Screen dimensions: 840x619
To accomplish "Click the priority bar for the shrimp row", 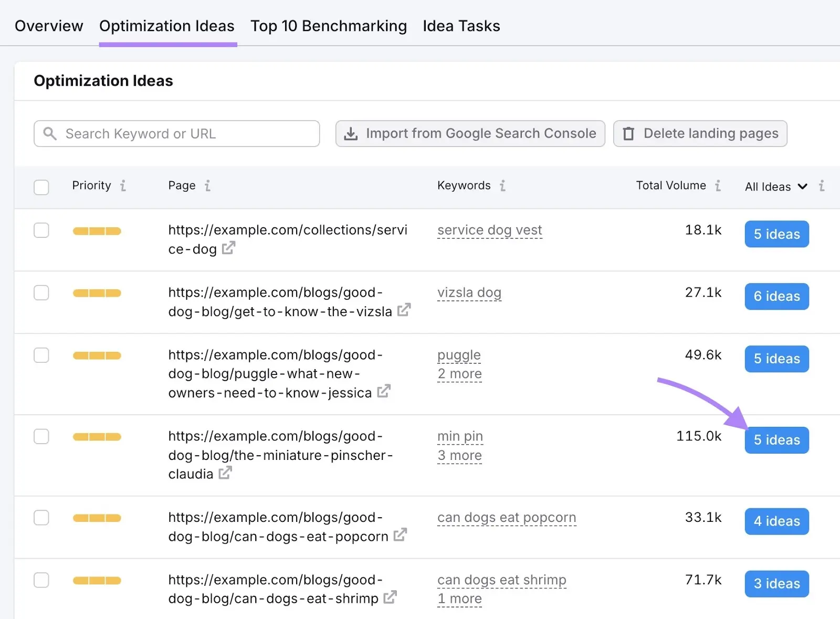I will [x=97, y=580].
